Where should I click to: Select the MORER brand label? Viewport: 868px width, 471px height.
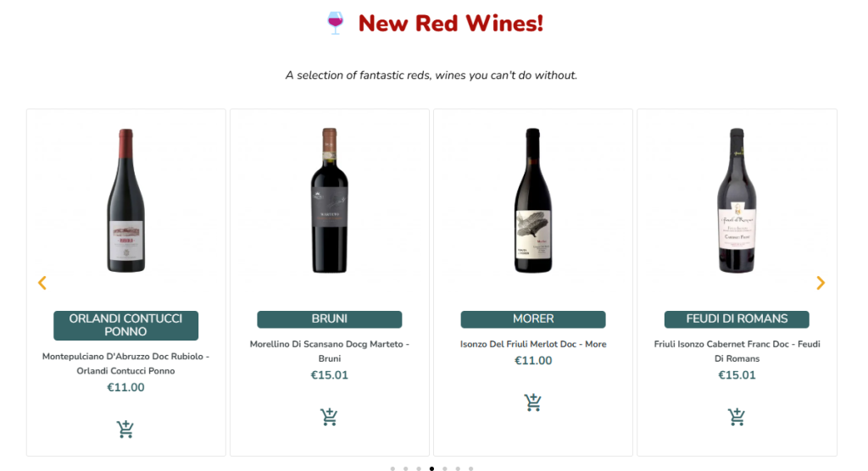533,319
